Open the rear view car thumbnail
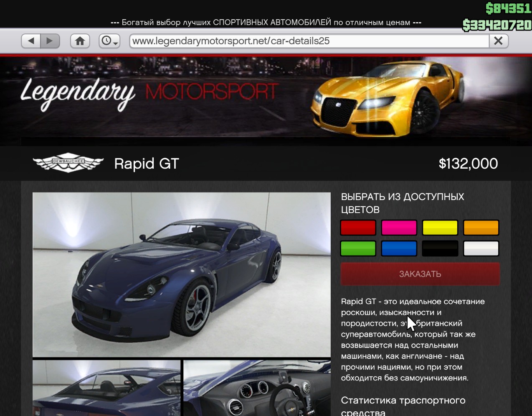 pyautogui.click(x=106, y=388)
